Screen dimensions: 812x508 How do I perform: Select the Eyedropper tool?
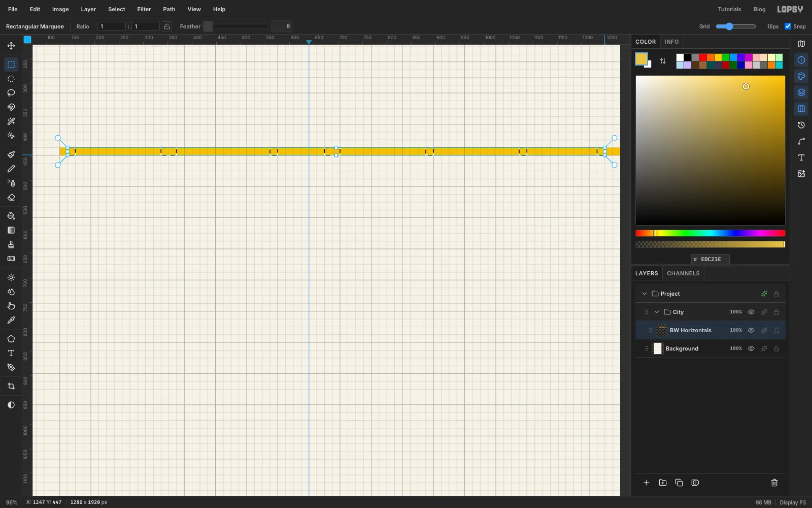point(11,320)
